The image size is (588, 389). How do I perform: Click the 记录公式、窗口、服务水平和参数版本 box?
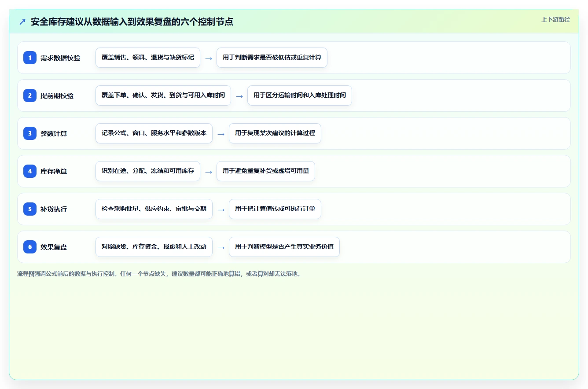[154, 133]
